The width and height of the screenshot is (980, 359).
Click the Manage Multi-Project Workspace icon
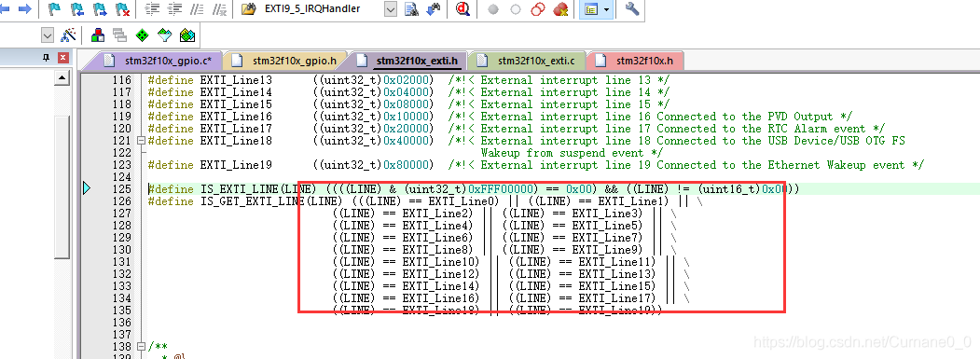120,35
